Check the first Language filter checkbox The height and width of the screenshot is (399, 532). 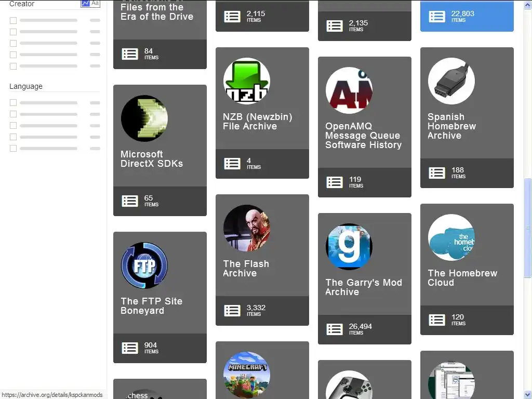pyautogui.click(x=13, y=102)
